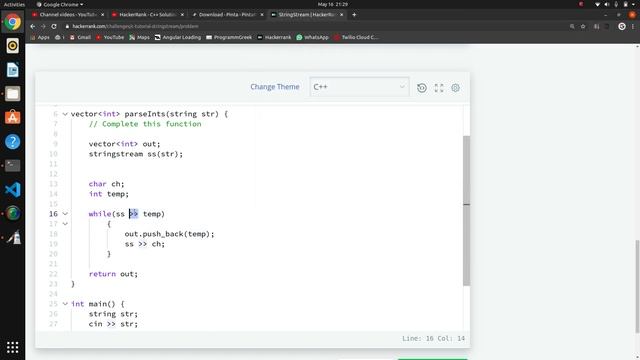This screenshot has height=360, width=640.
Task: Close the Channel videos YouTube tab
Action: [102, 15]
